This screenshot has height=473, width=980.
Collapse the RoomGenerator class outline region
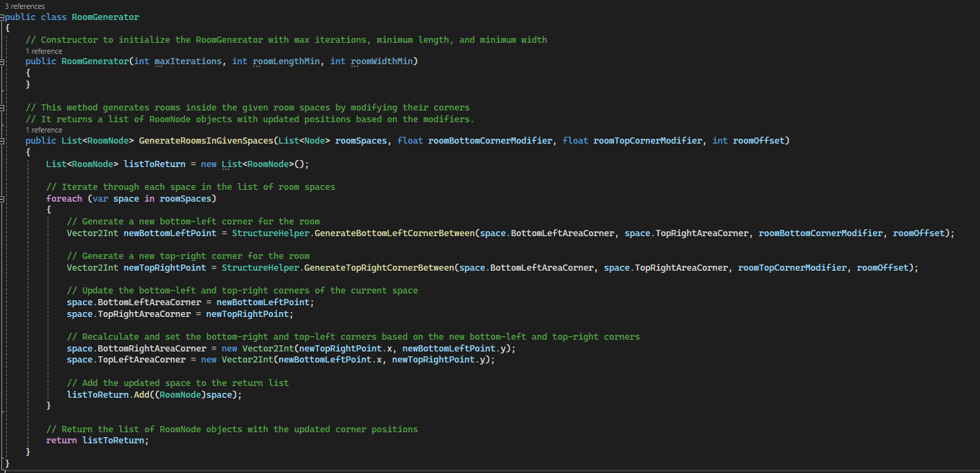point(3,17)
